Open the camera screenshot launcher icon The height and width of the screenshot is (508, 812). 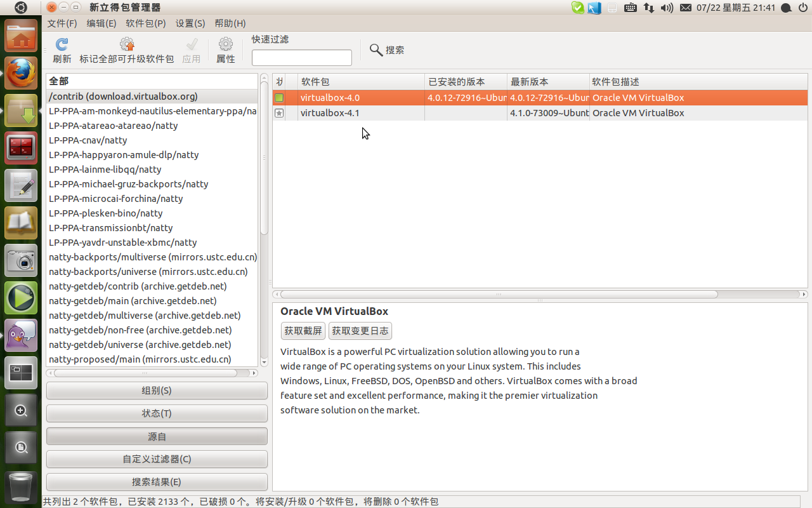[21, 260]
